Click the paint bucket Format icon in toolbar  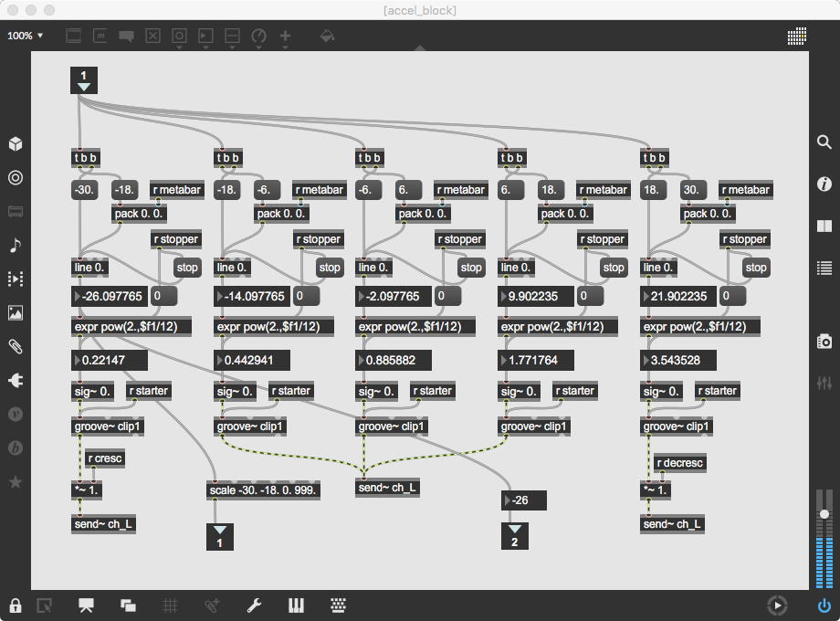pyautogui.click(x=327, y=36)
